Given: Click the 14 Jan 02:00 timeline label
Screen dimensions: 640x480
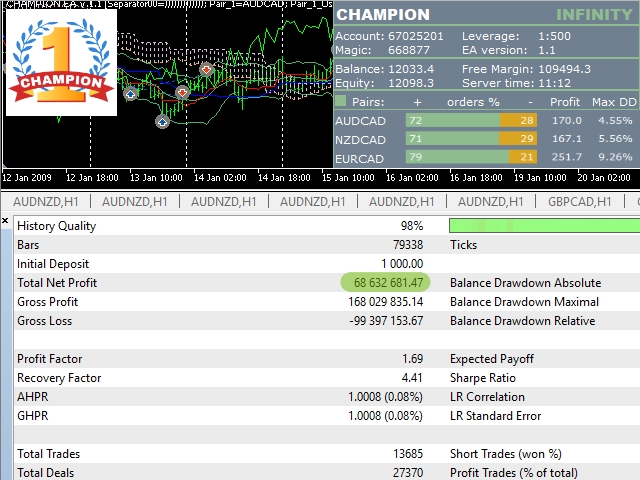Looking at the screenshot, I should pyautogui.click(x=220, y=178).
